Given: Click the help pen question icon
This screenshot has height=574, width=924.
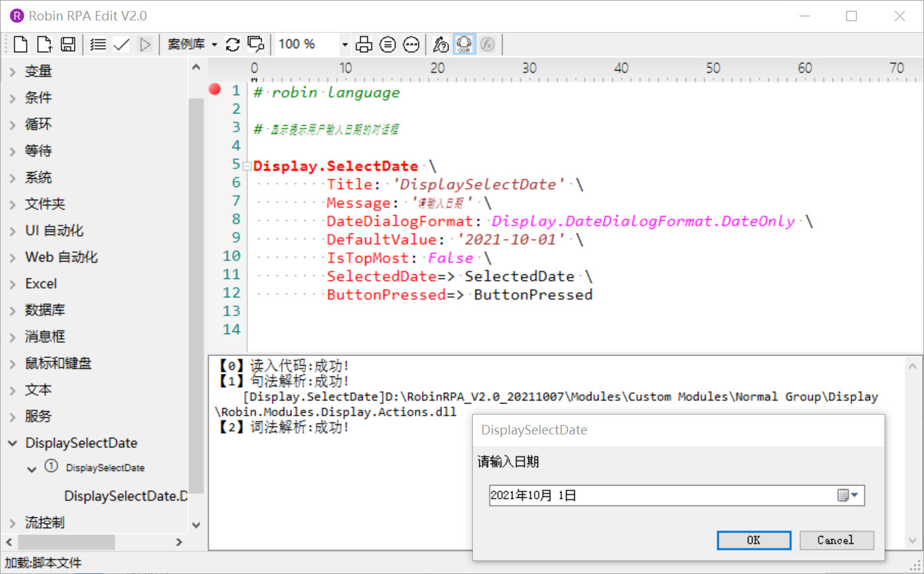Looking at the screenshot, I should pyautogui.click(x=441, y=45).
